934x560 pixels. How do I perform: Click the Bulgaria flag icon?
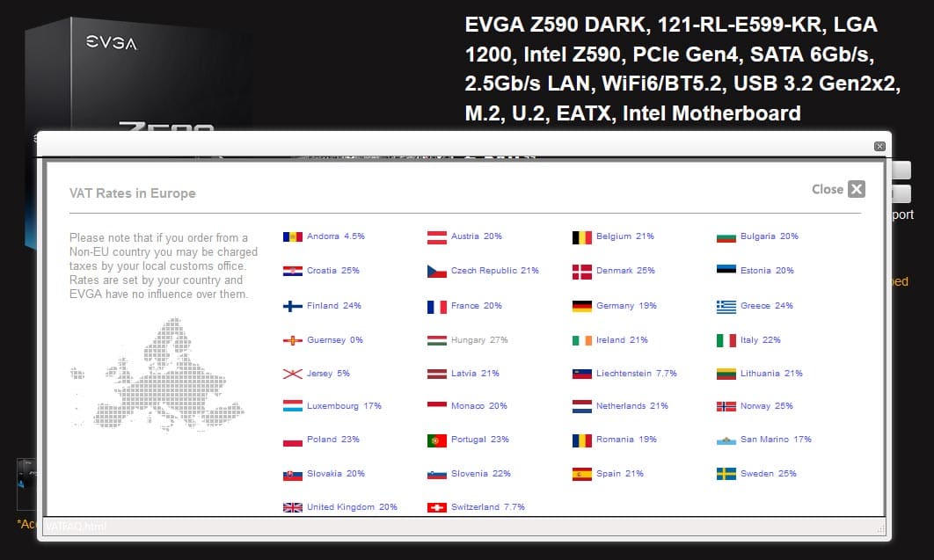(726, 237)
